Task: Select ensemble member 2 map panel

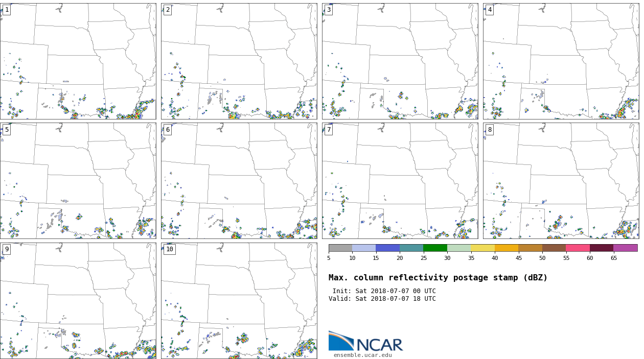Action: point(239,61)
